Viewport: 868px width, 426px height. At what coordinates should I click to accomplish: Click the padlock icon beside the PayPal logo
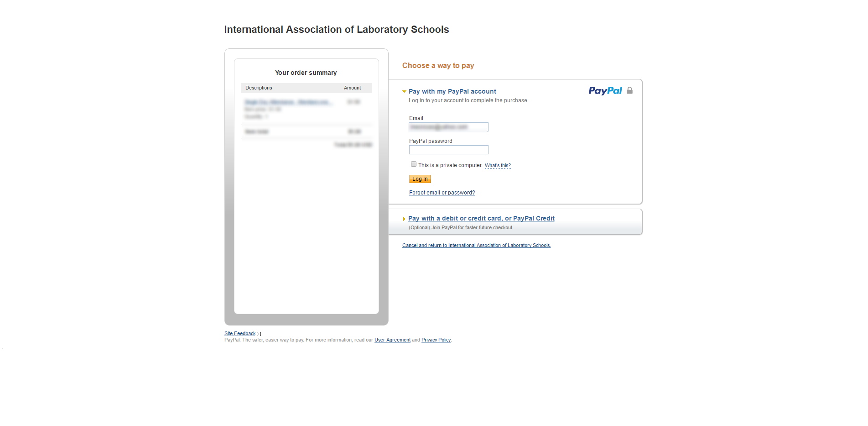point(630,90)
